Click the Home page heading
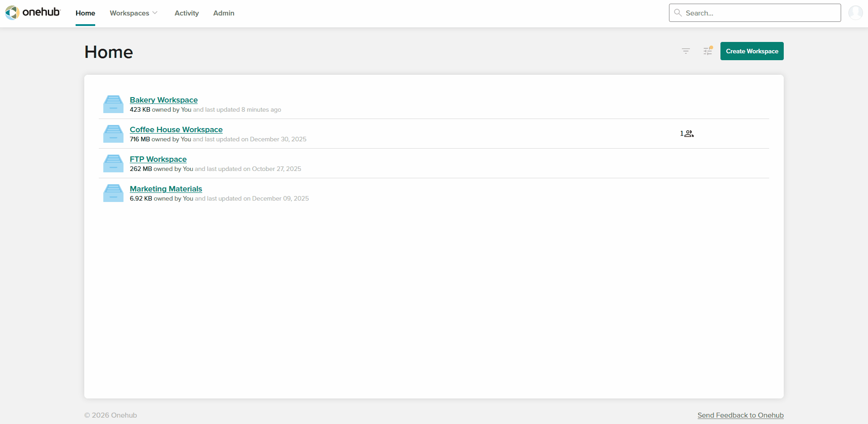Image resolution: width=868 pixels, height=424 pixels. (x=109, y=52)
